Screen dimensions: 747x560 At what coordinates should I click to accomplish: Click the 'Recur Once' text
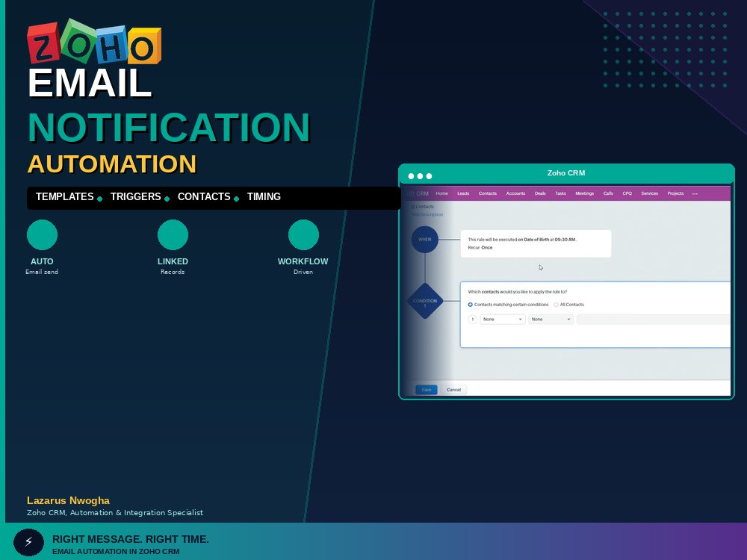(480, 248)
